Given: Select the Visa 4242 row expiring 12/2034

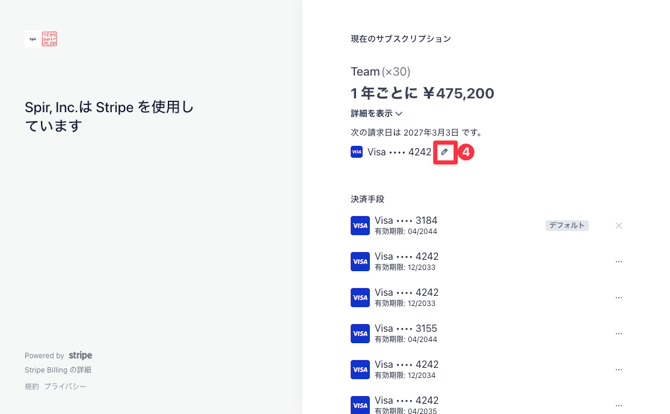Looking at the screenshot, I should coord(486,370).
